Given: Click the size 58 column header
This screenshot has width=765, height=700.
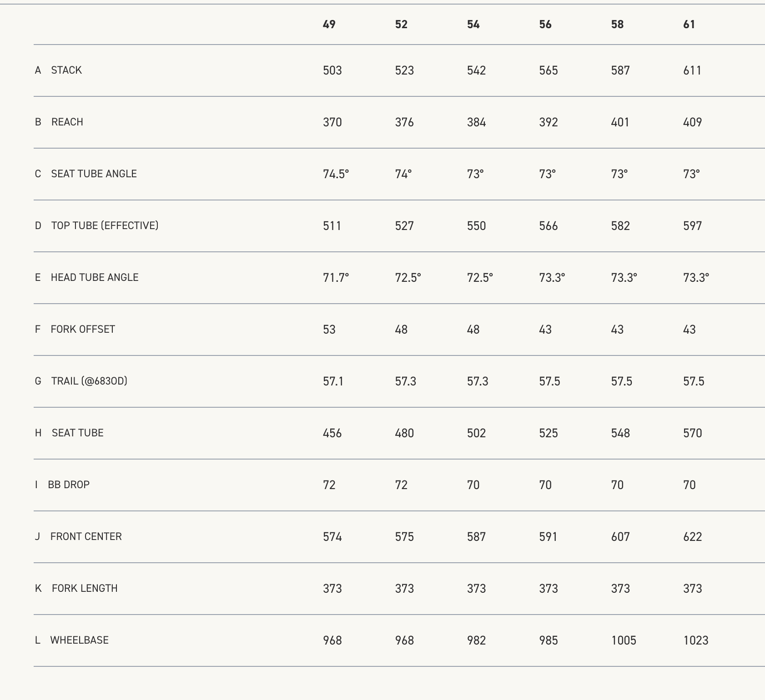Looking at the screenshot, I should 617,25.
